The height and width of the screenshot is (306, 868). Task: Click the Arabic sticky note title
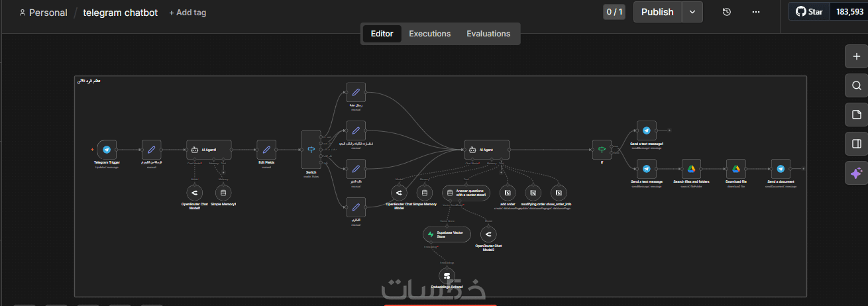pos(89,81)
